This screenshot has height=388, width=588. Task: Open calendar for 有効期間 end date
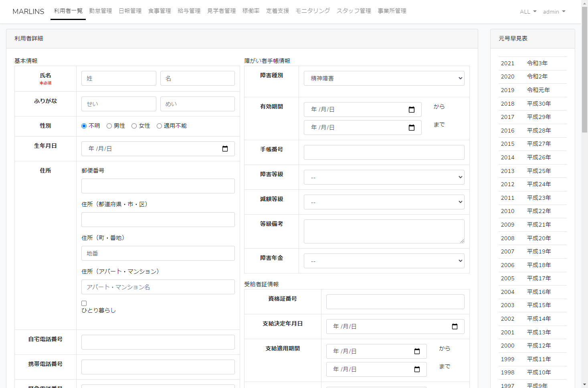click(x=411, y=128)
